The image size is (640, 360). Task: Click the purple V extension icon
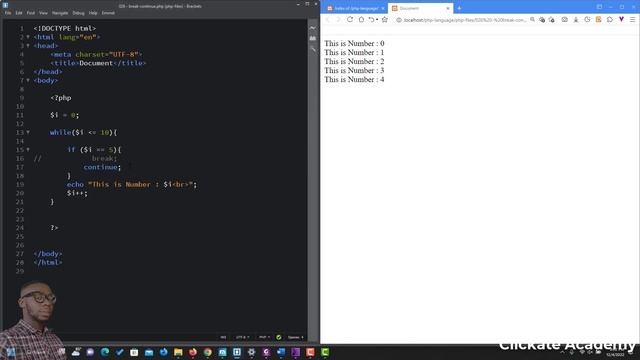coord(621,20)
